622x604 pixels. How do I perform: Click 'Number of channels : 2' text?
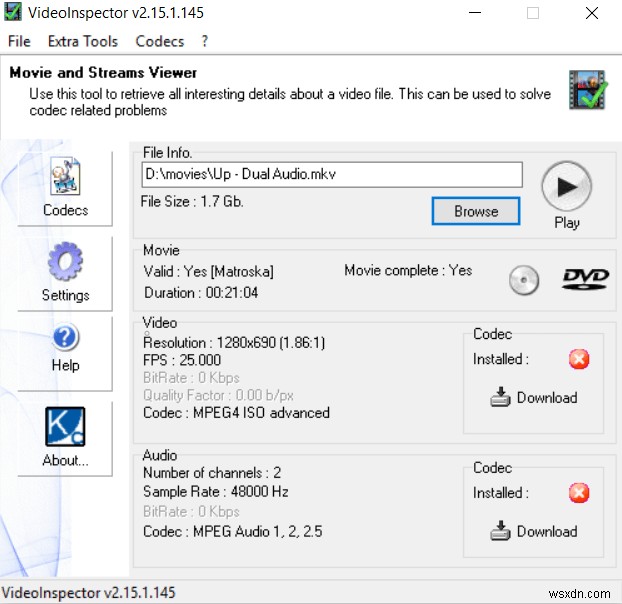(212, 473)
